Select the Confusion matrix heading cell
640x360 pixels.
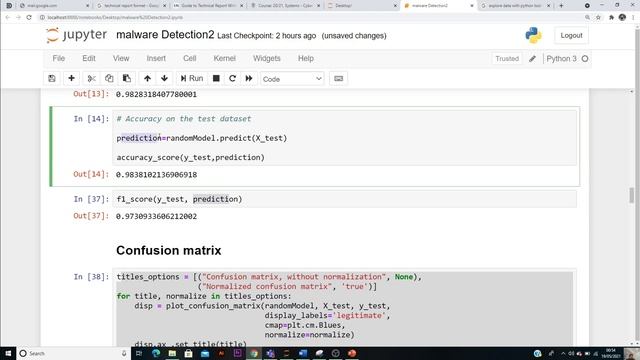[x=169, y=250]
